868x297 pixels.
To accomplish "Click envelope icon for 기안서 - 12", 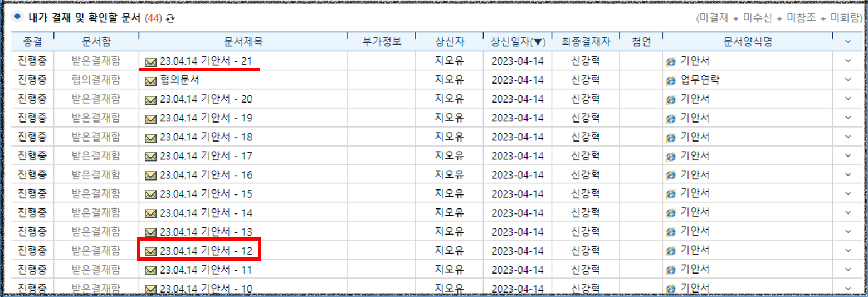I will [150, 251].
